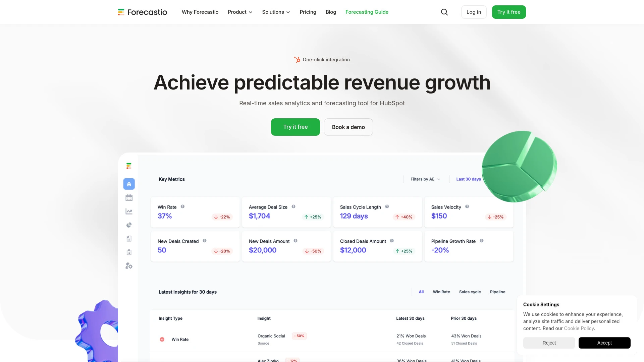Click the search icon in navigation bar
Screen dimensions: 644x362
tap(444, 12)
